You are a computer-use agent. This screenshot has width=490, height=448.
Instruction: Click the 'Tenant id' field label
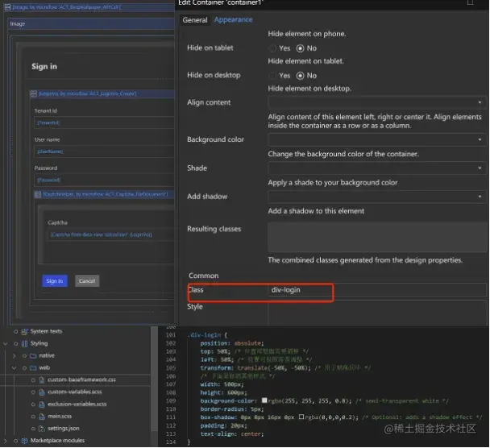46,111
